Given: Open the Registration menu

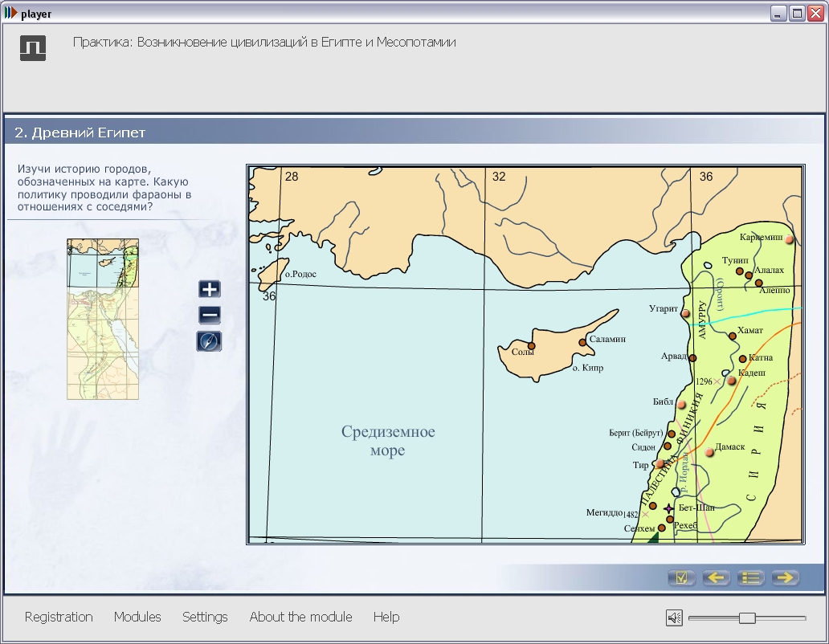Looking at the screenshot, I should click(59, 617).
